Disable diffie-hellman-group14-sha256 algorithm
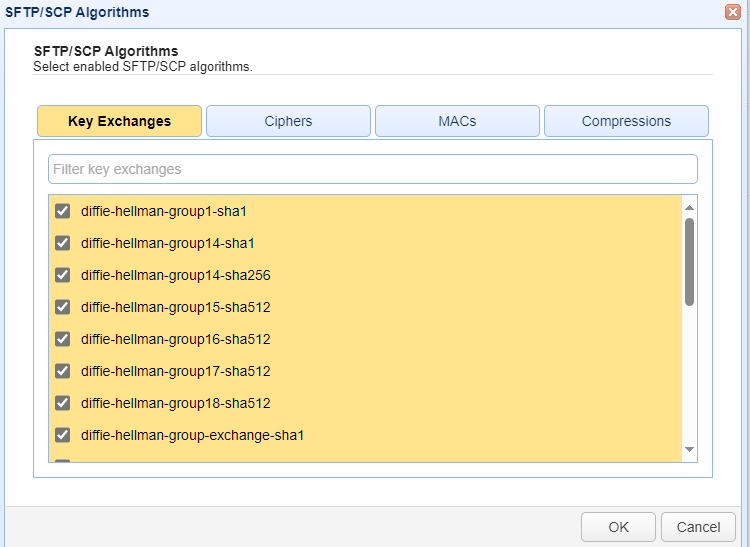This screenshot has height=547, width=750. [62, 275]
